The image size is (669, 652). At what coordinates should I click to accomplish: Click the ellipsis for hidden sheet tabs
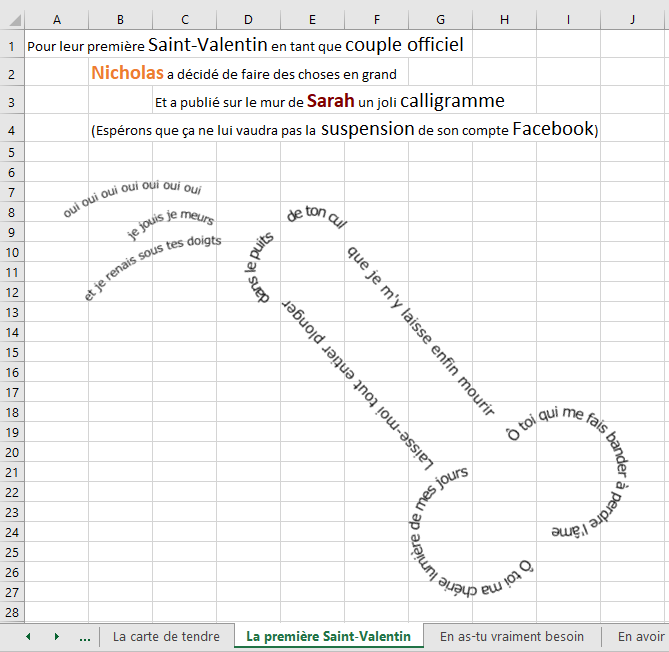(x=84, y=637)
